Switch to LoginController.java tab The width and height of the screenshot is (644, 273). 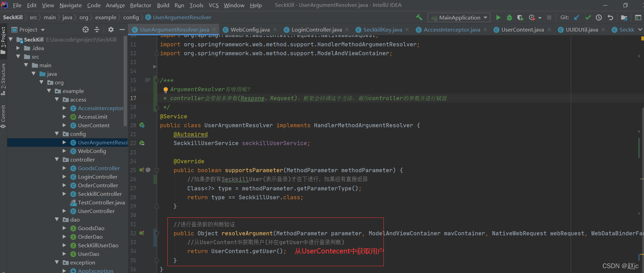[316, 30]
